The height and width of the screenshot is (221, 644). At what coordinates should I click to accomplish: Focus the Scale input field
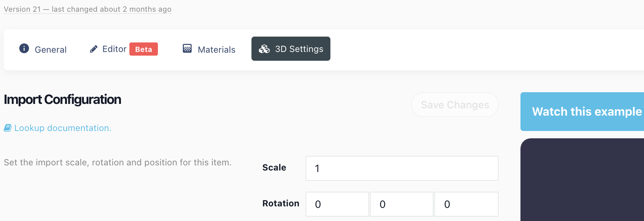pos(402,168)
